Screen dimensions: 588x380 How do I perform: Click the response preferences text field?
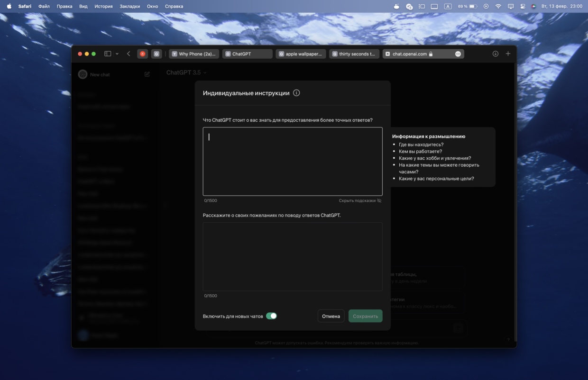click(293, 256)
